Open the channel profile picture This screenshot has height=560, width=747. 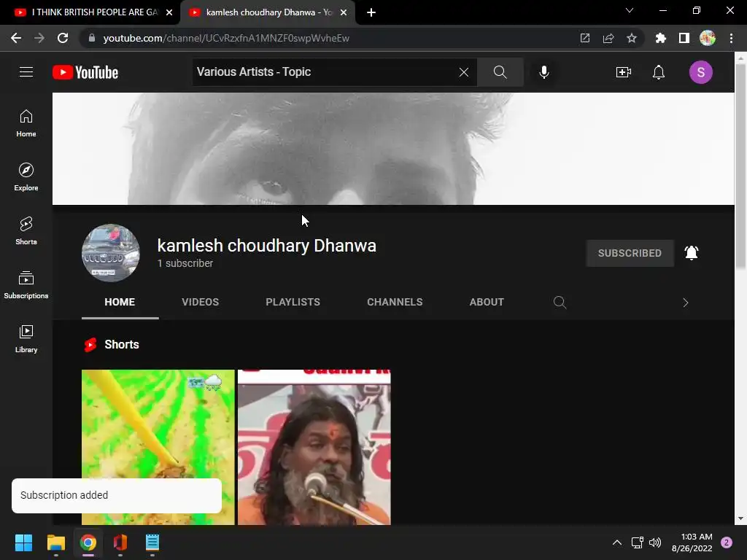click(111, 253)
